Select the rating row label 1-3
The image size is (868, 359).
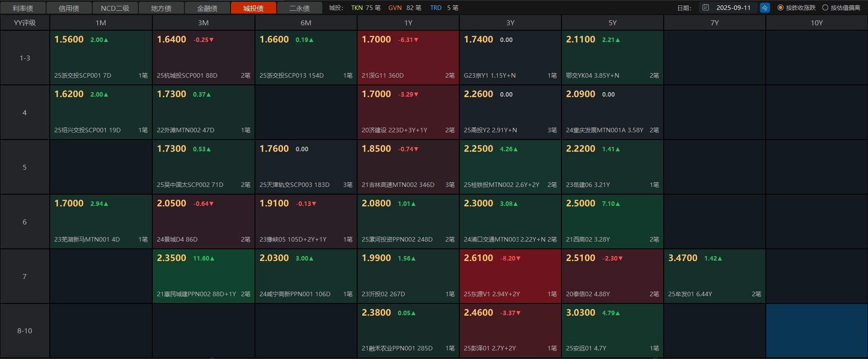point(25,58)
